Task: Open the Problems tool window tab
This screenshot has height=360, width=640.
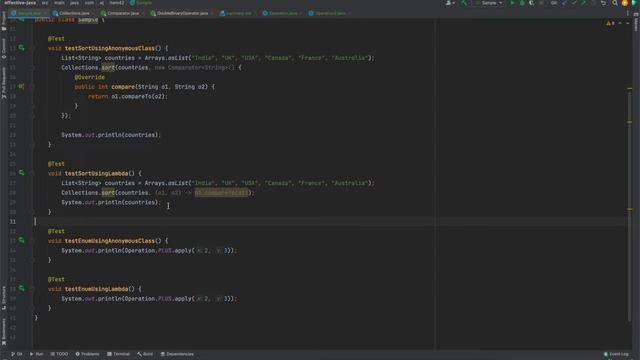Action: (x=87, y=354)
